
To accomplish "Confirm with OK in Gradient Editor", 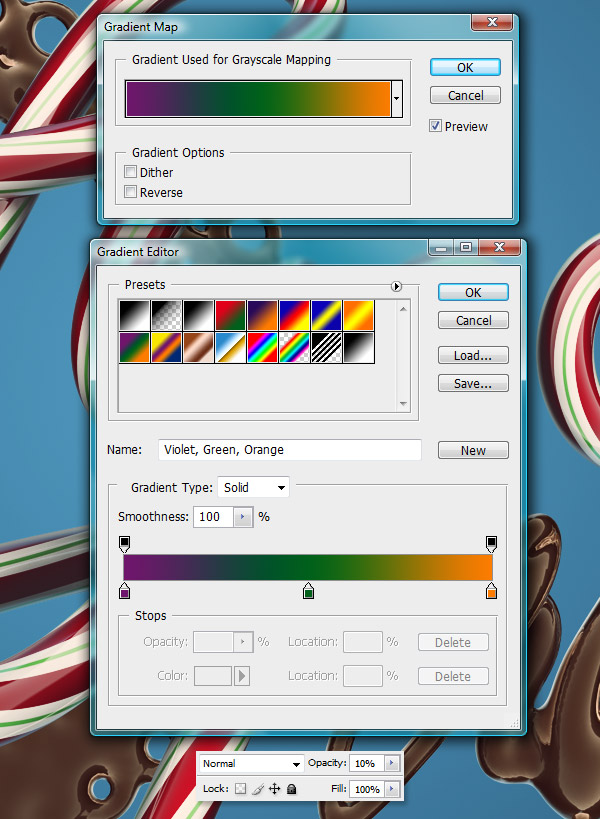I will (x=473, y=292).
